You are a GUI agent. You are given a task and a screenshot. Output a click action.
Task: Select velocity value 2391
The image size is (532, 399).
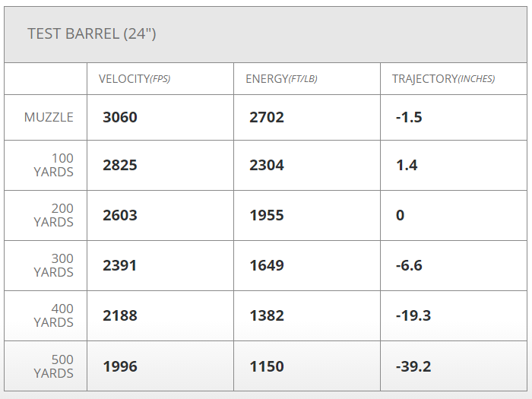[120, 265]
